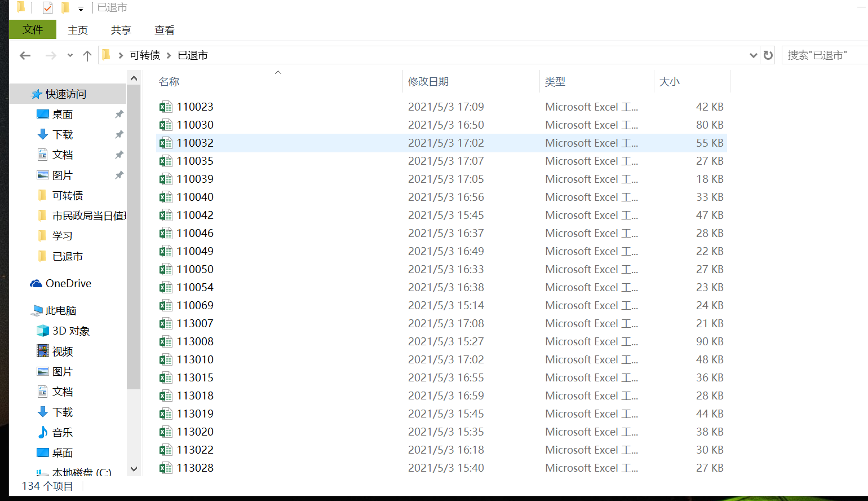Click the 可转债 breadcrumb in the address bar
The height and width of the screenshot is (501, 868).
coord(145,55)
